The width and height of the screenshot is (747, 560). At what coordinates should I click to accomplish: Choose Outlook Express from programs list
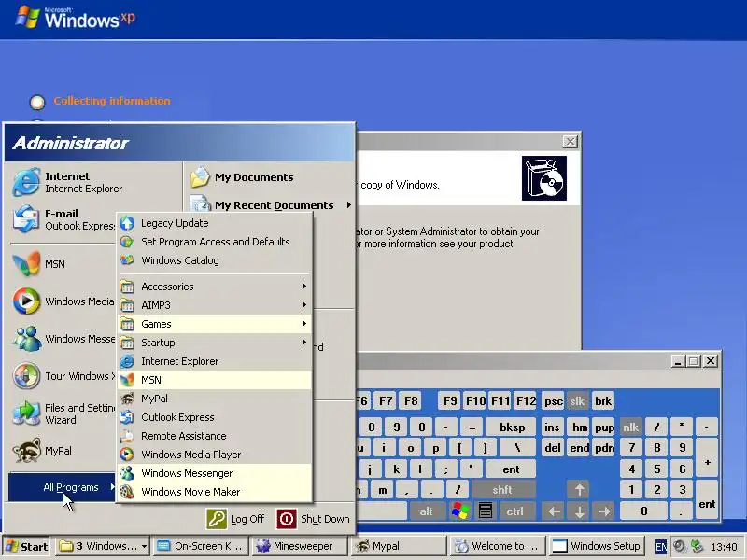tap(215, 417)
